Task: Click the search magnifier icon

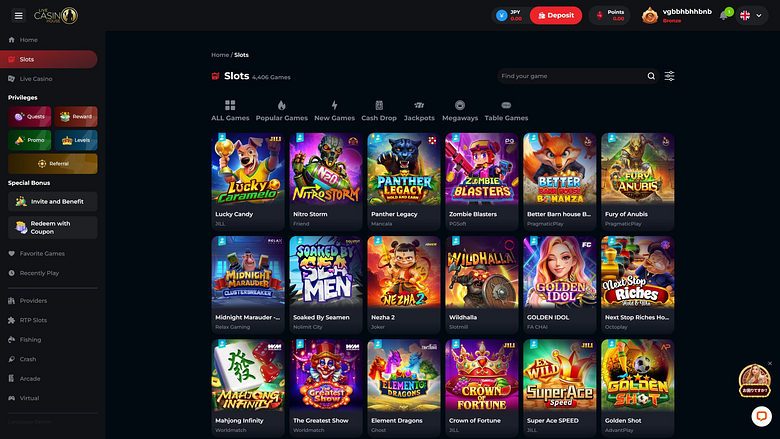Action: coord(651,76)
